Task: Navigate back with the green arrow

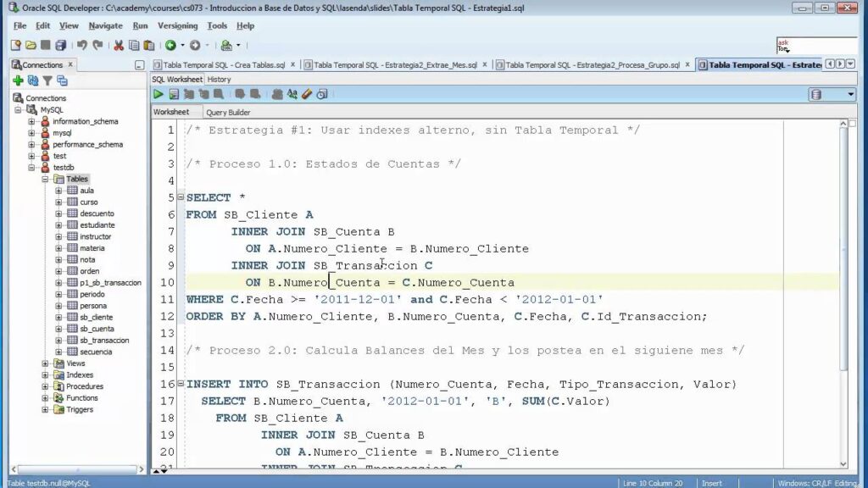Action: (170, 46)
